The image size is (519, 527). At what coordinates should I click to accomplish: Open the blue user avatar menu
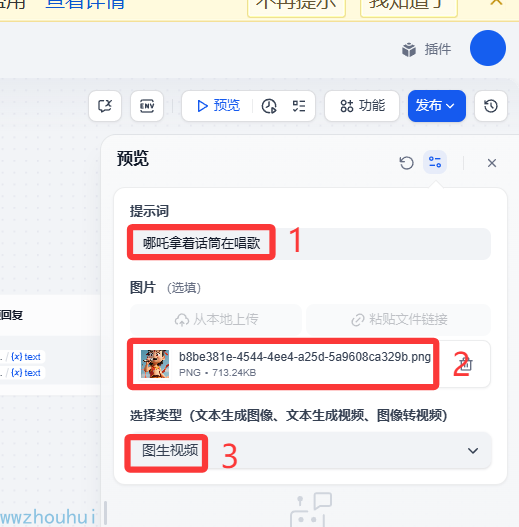point(488,48)
